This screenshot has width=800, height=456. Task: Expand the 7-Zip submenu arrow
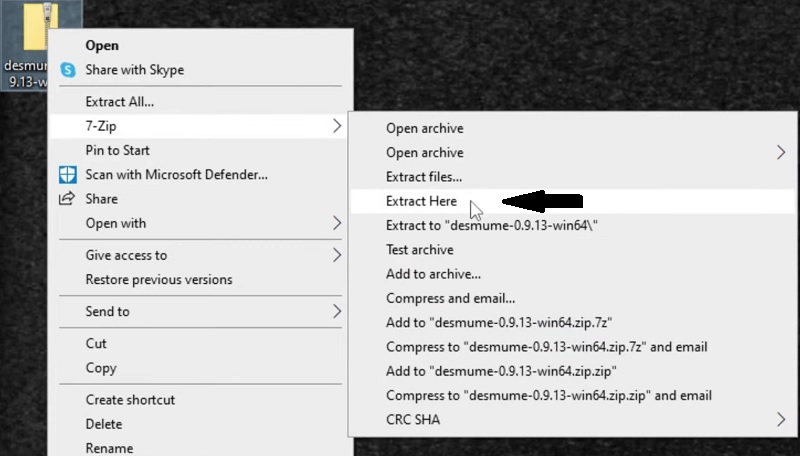pyautogui.click(x=337, y=126)
